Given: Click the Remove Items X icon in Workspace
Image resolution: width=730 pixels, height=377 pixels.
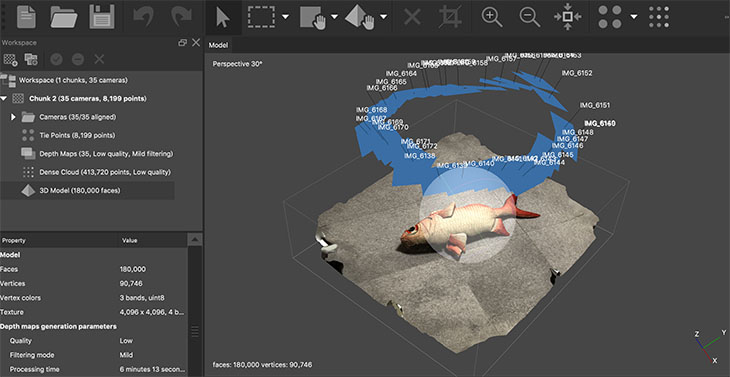Looking at the screenshot, I should [99, 59].
